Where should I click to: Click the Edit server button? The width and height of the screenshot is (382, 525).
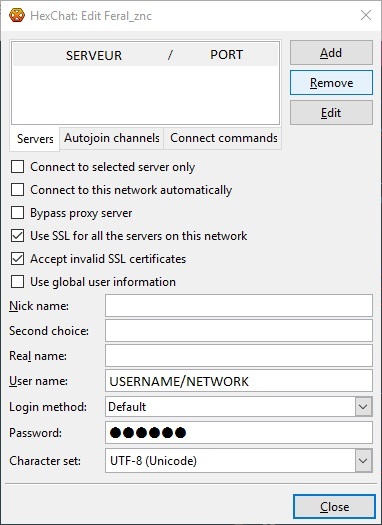tap(331, 112)
